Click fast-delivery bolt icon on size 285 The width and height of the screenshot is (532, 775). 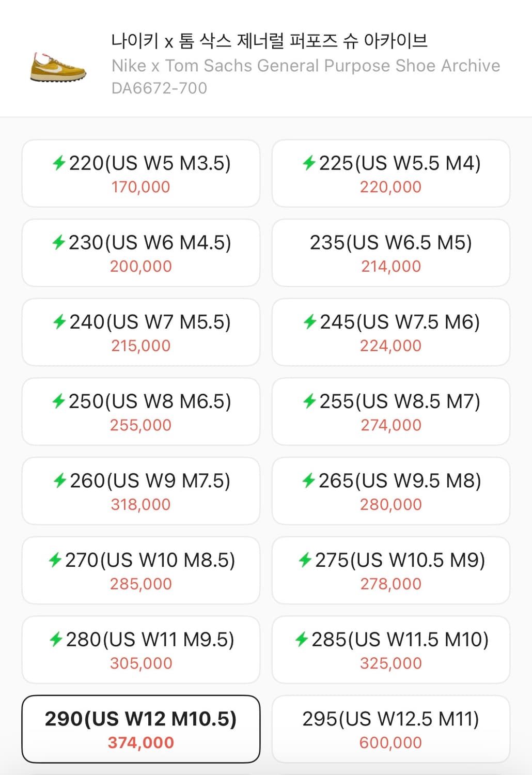[x=302, y=640]
